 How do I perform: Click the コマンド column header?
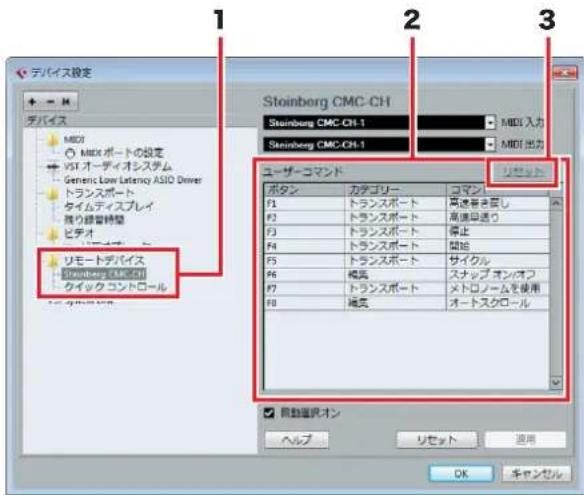tap(498, 190)
